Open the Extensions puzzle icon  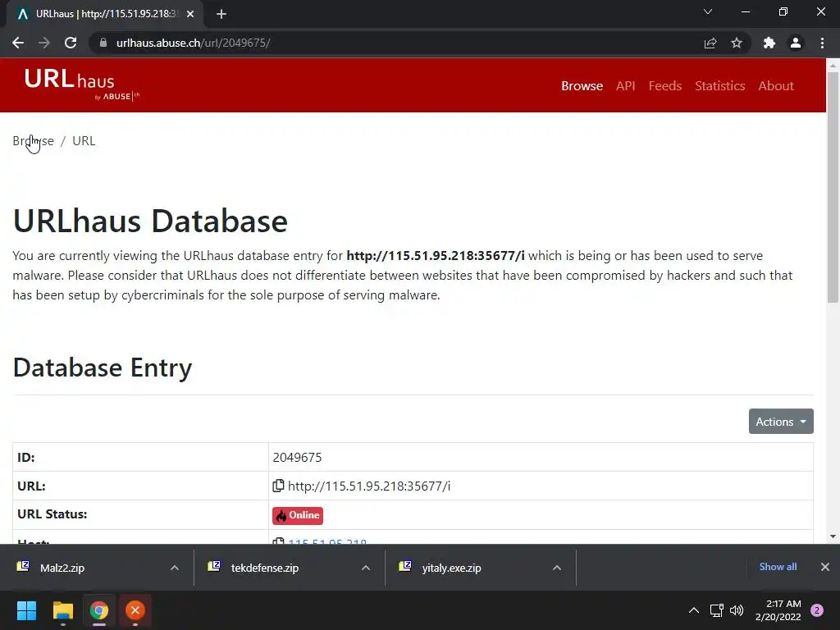769,43
